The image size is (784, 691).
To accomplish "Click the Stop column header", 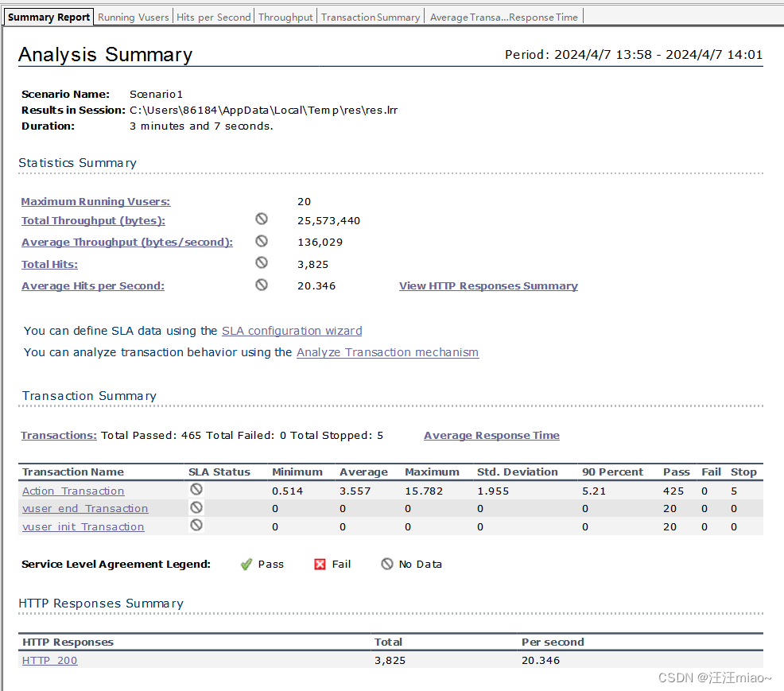I will click(x=743, y=472).
